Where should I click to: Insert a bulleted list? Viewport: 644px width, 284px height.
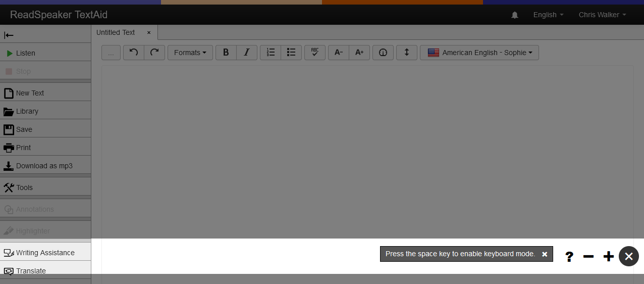click(291, 53)
